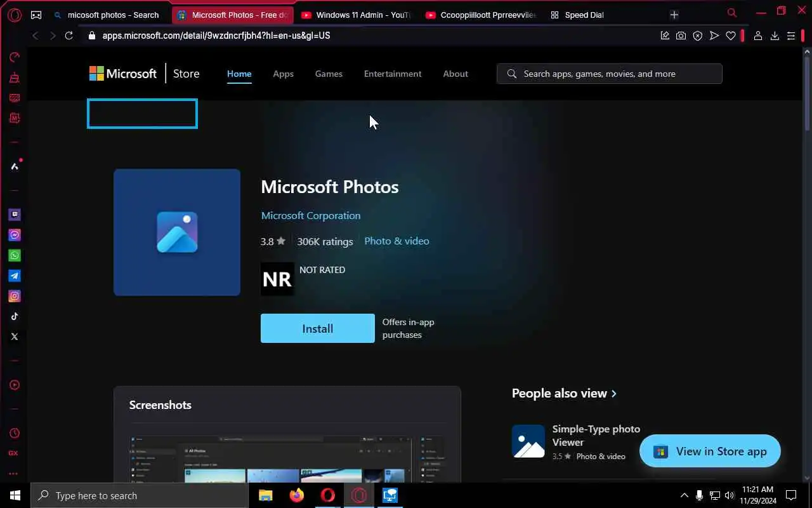The height and width of the screenshot is (508, 812).
Task: Open sidebar setup three-dots menu
Action: click(13, 474)
